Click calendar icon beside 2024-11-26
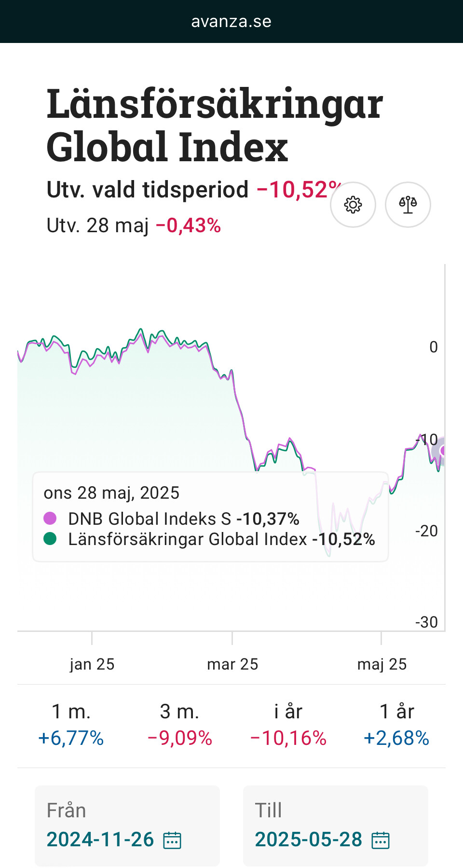The width and height of the screenshot is (463, 868). (172, 840)
